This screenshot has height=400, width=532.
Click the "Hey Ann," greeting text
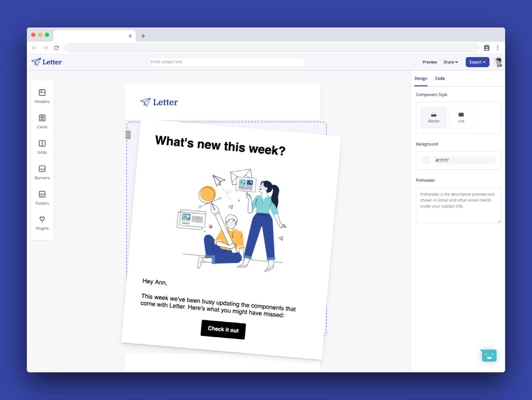pos(155,282)
